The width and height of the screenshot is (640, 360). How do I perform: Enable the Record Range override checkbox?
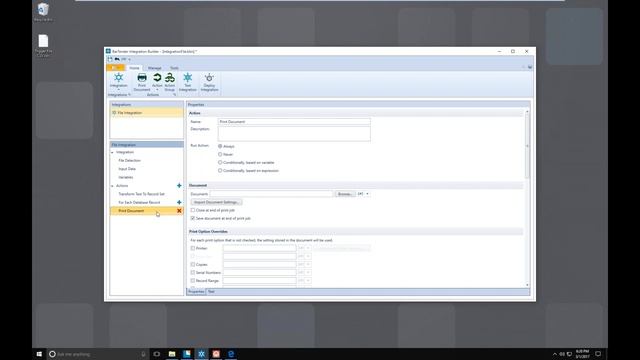[193, 281]
